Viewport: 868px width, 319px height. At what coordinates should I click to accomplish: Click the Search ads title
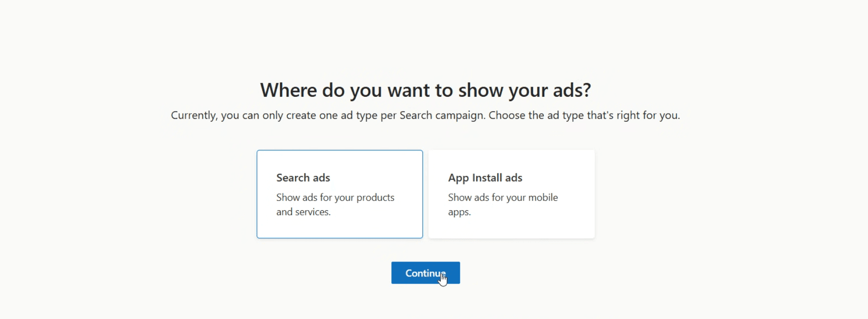tap(303, 177)
